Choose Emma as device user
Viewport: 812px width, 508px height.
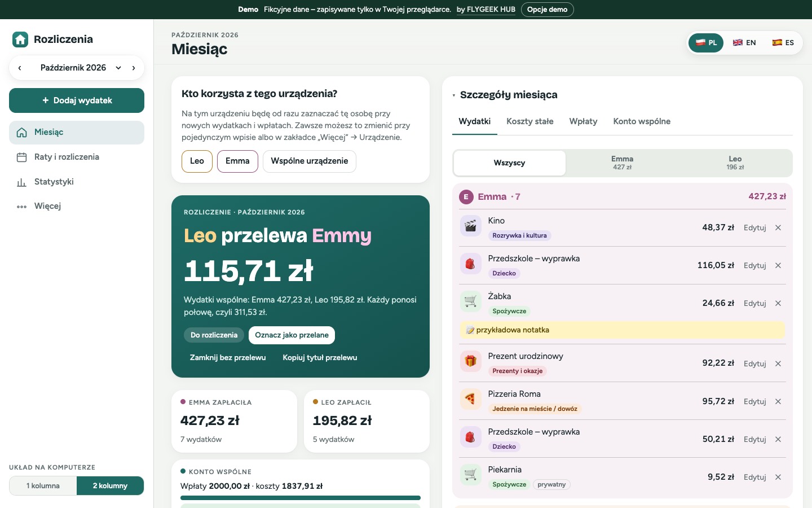coord(237,161)
